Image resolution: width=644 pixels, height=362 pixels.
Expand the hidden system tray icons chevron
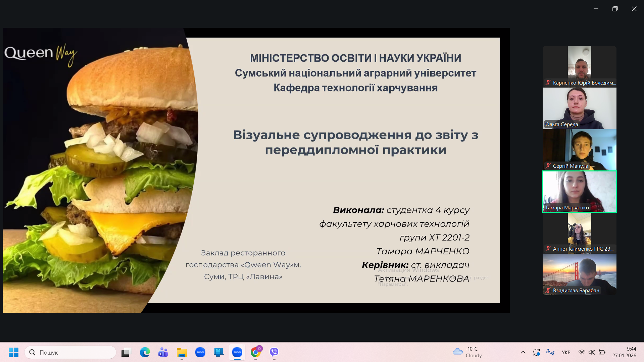coord(523,352)
